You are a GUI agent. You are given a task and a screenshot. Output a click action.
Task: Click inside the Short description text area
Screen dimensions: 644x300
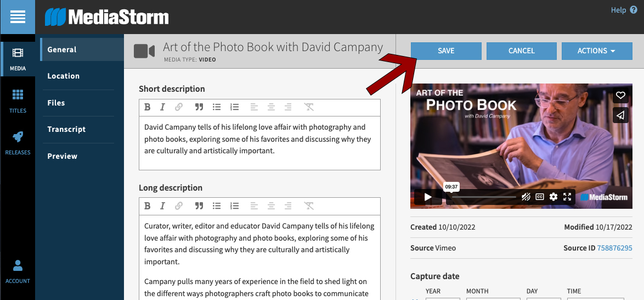click(x=259, y=142)
